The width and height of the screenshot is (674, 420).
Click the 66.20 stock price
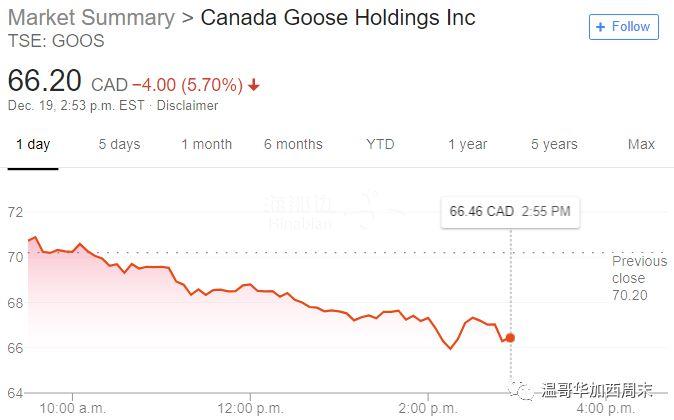click(45, 81)
